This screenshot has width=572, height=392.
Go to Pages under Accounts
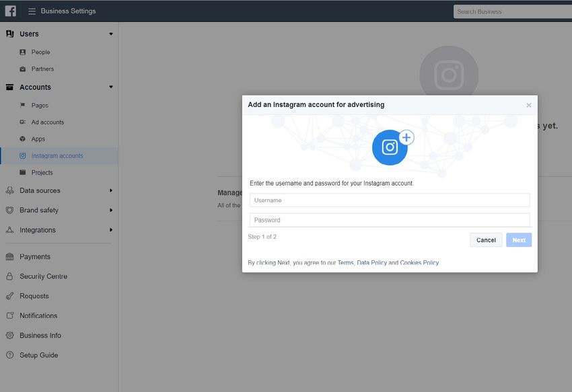click(40, 106)
